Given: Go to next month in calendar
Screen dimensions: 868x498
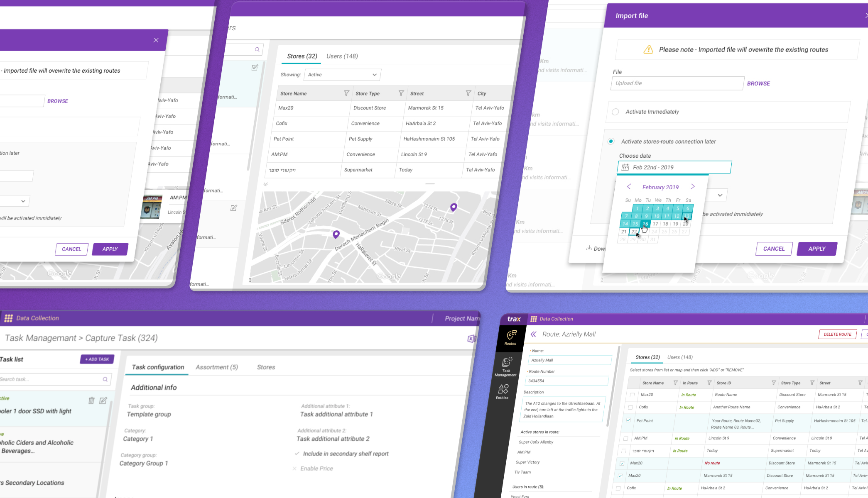Looking at the screenshot, I should (x=693, y=187).
